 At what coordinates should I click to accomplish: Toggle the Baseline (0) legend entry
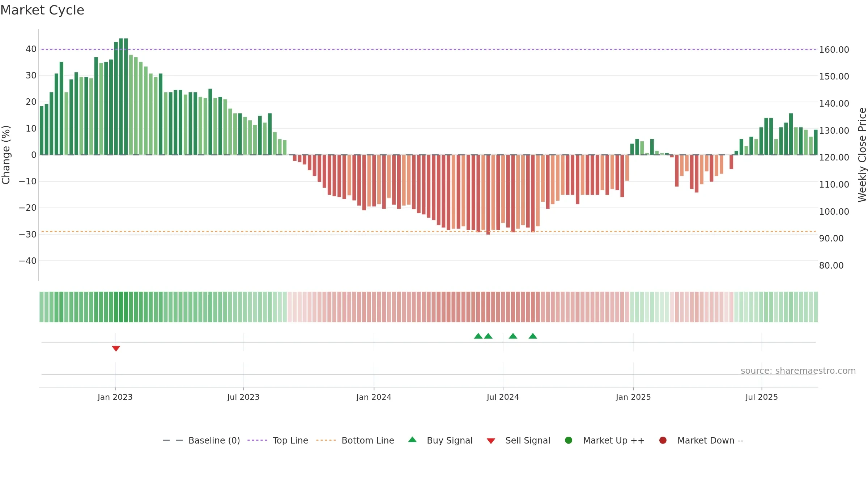(x=201, y=440)
